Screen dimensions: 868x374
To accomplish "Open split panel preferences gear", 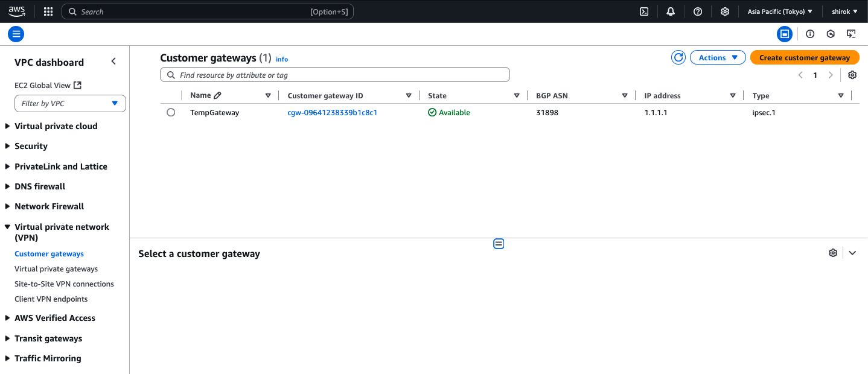I will [833, 253].
